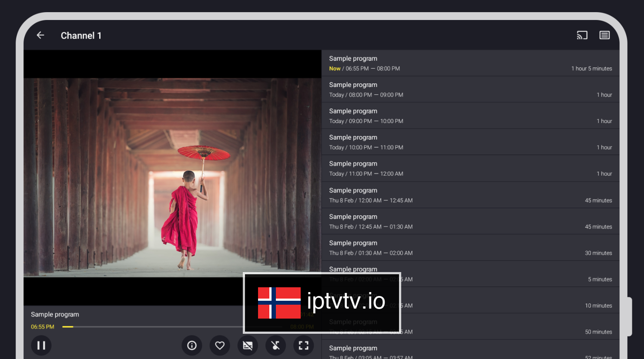The image size is (644, 359).
Task: Toggle the program guide list icon
Action: (x=604, y=35)
